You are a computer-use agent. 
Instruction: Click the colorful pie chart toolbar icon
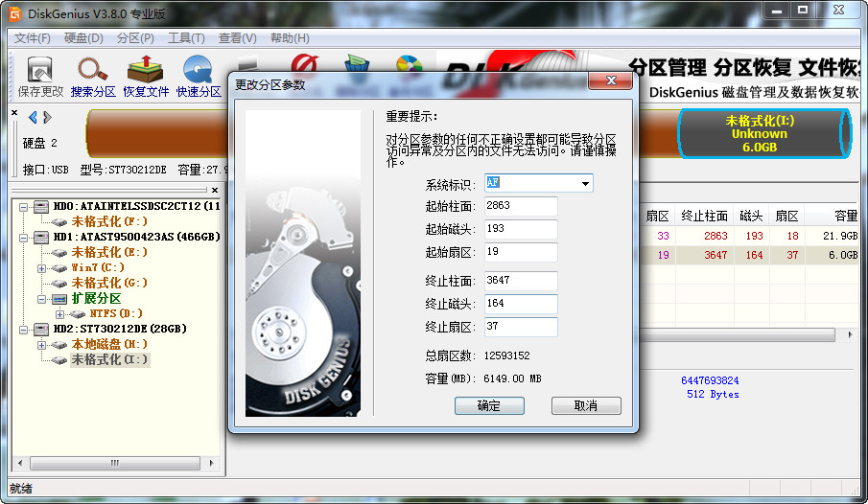[410, 63]
